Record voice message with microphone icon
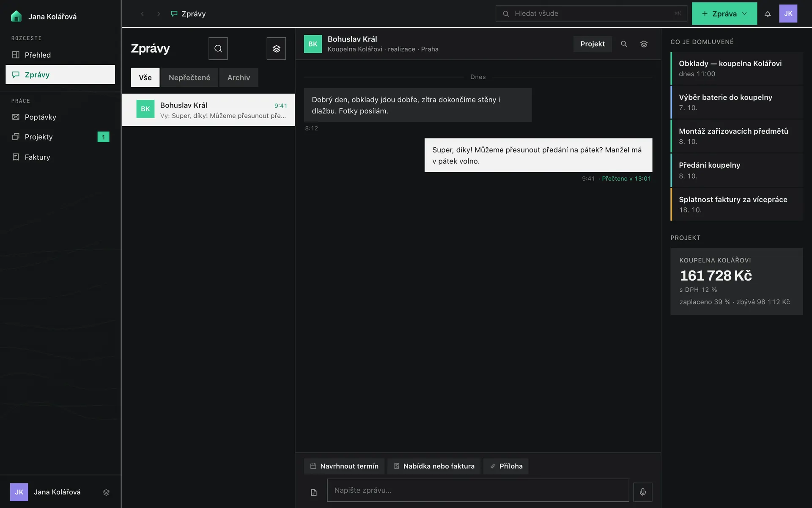Image resolution: width=812 pixels, height=508 pixels. pos(642,492)
